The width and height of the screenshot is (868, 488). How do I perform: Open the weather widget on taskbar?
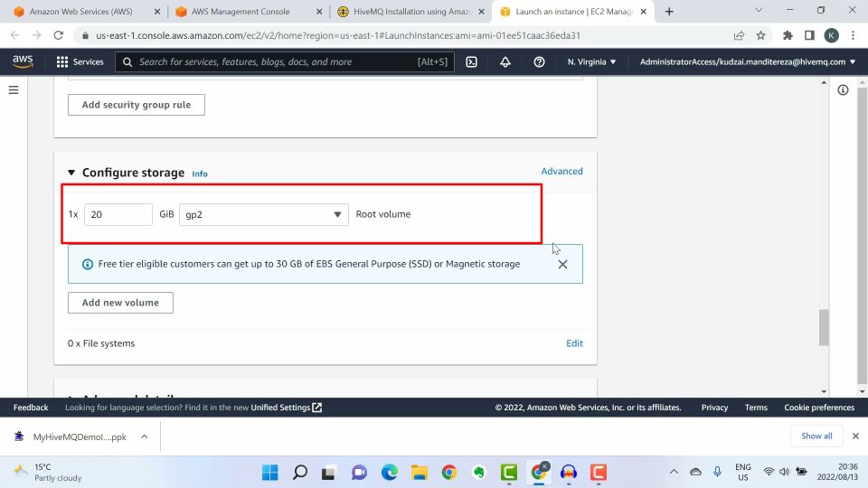(48, 473)
